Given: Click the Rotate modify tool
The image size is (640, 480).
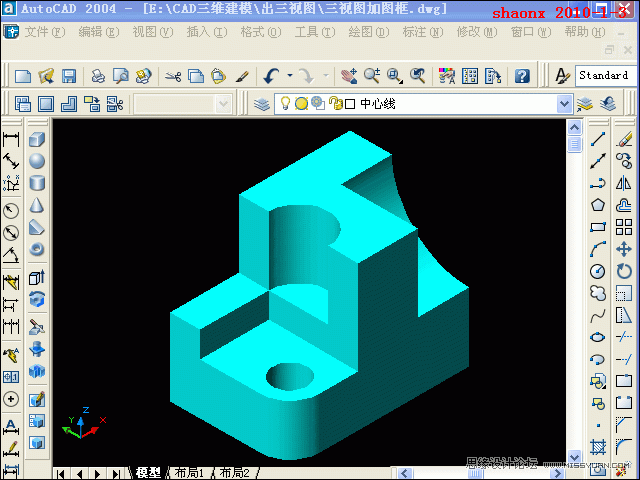Looking at the screenshot, I should (x=624, y=271).
